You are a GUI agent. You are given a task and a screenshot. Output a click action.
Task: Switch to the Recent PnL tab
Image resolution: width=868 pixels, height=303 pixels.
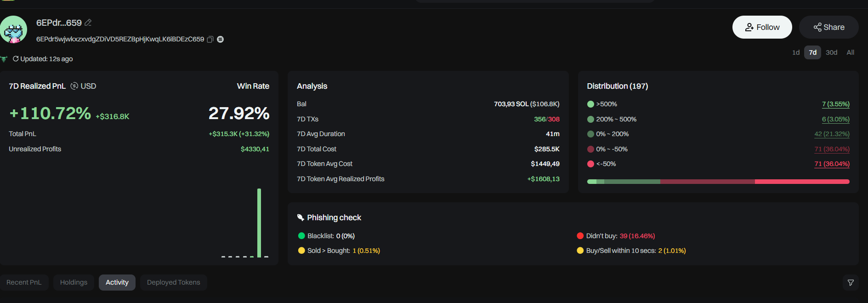[x=24, y=282]
